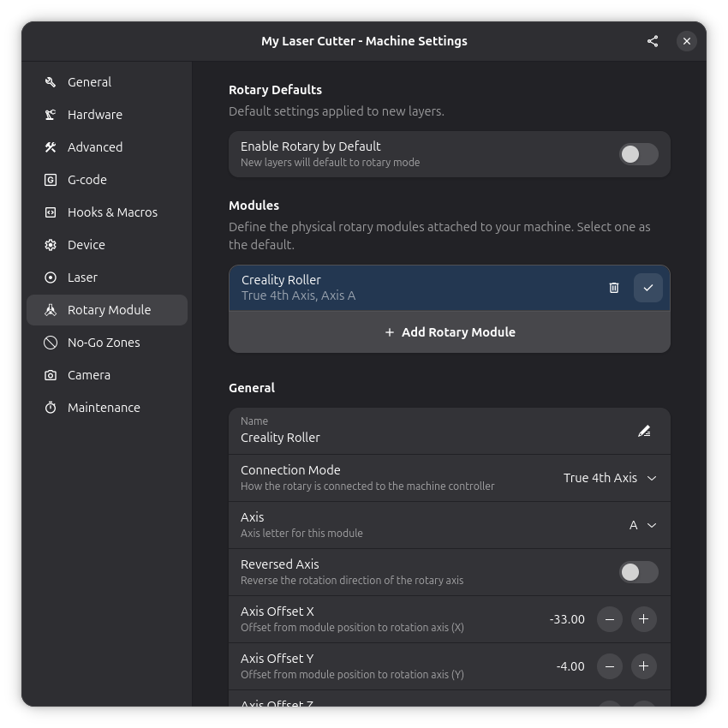This screenshot has width=728, height=728.
Task: Set Creality Roller as default with checkmark
Action: pos(648,288)
